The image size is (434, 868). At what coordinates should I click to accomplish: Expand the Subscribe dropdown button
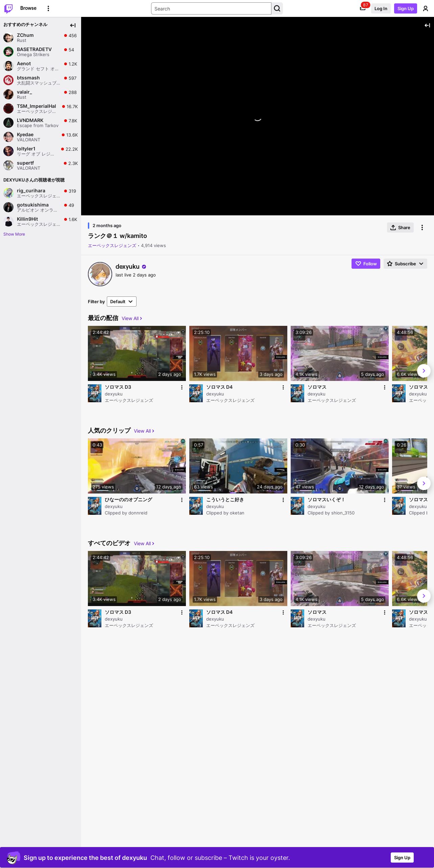point(405,264)
